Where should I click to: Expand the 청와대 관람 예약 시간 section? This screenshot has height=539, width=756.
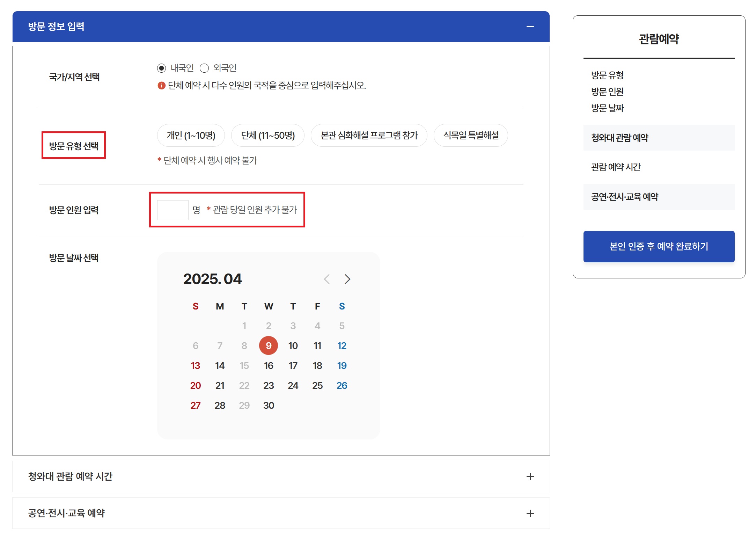530,476
